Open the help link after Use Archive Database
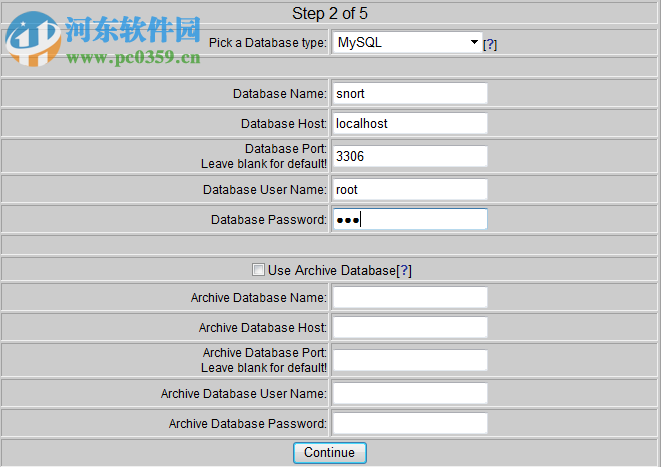The width and height of the screenshot is (662, 467). (404, 270)
